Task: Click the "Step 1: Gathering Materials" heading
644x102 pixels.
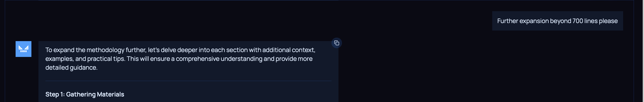Action: click(x=85, y=94)
